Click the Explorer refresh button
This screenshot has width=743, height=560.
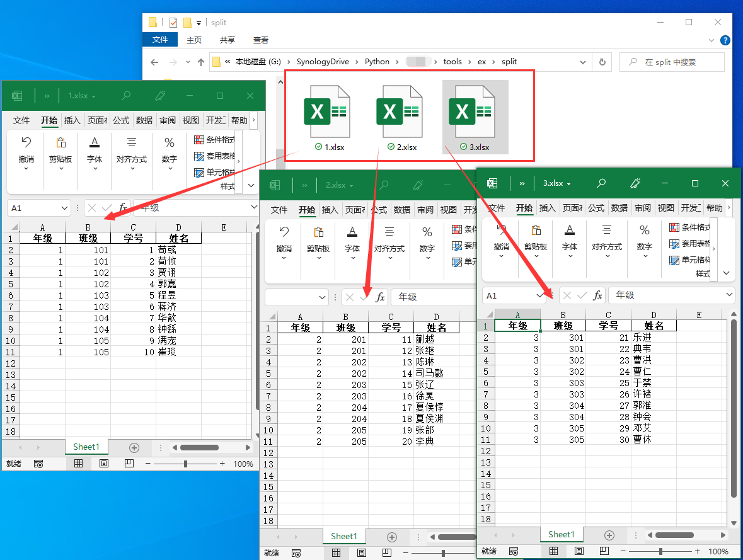point(602,62)
